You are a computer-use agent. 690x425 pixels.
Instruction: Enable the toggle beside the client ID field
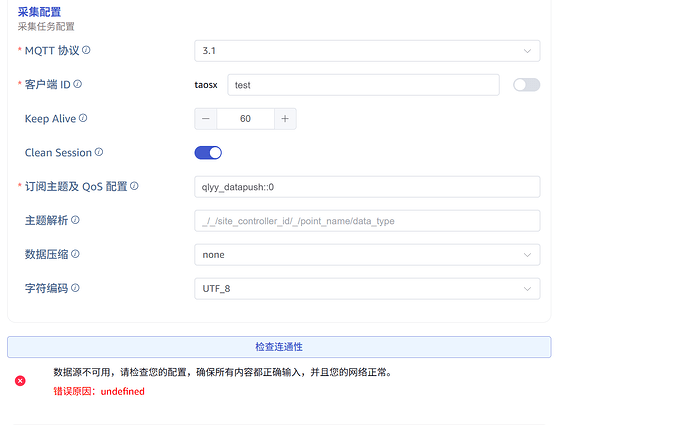(526, 85)
